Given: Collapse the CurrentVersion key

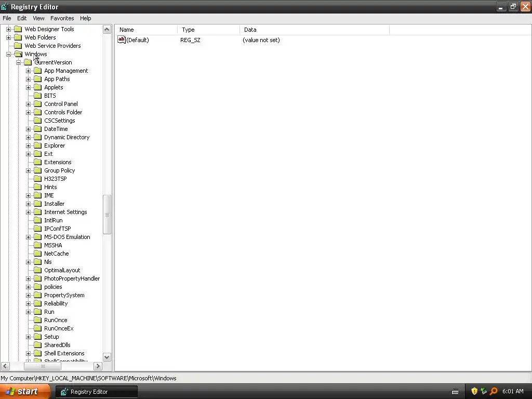Looking at the screenshot, I should click(18, 62).
